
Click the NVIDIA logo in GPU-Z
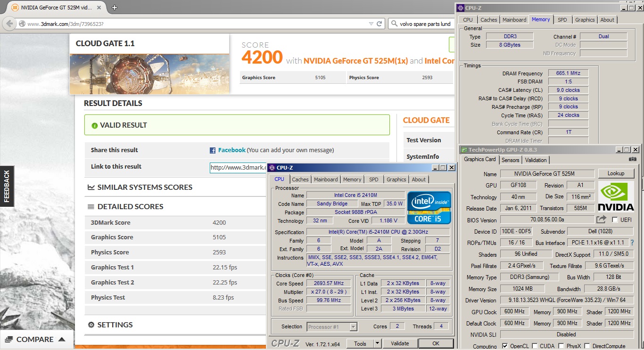(x=616, y=196)
